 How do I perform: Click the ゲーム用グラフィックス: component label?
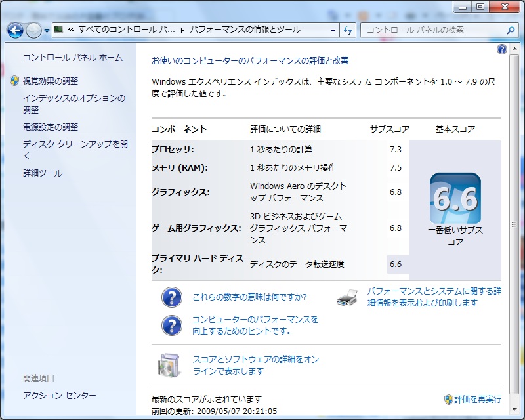(x=196, y=228)
